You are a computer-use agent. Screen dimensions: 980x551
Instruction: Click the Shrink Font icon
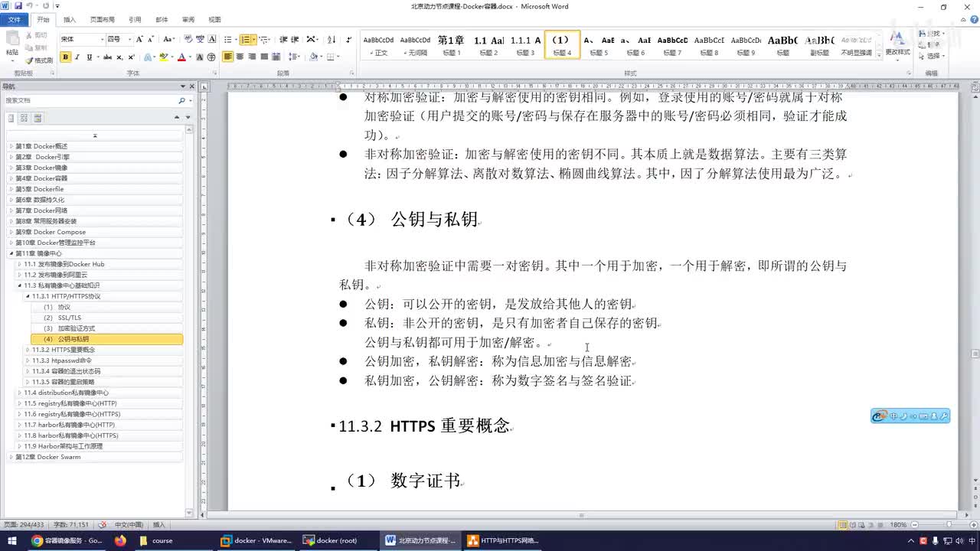click(151, 39)
